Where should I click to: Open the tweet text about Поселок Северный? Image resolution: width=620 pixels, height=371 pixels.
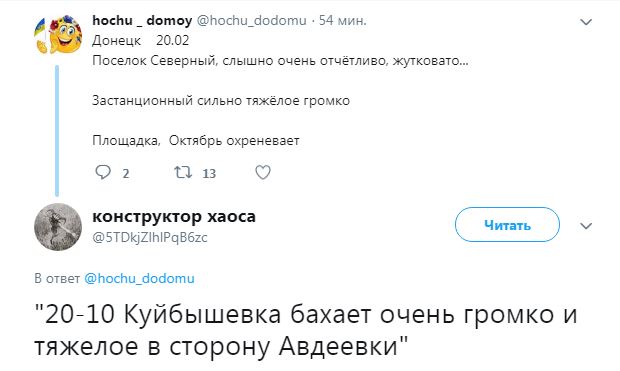tap(280, 61)
